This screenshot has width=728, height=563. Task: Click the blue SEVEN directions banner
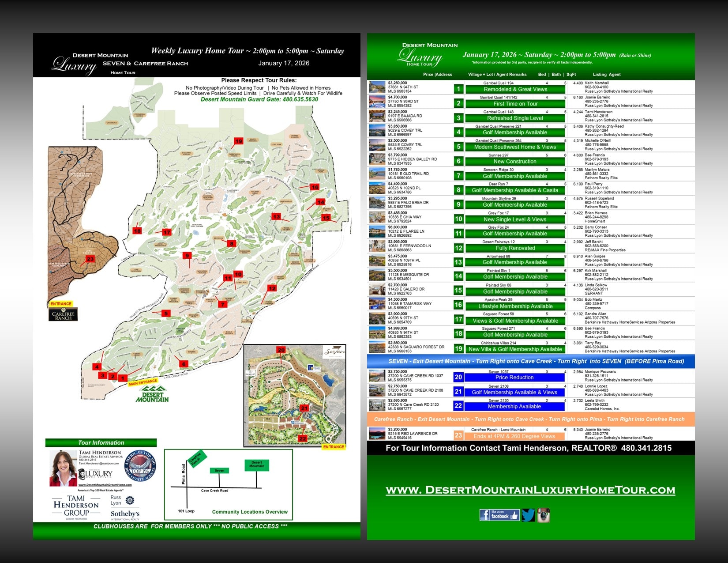coord(531,361)
